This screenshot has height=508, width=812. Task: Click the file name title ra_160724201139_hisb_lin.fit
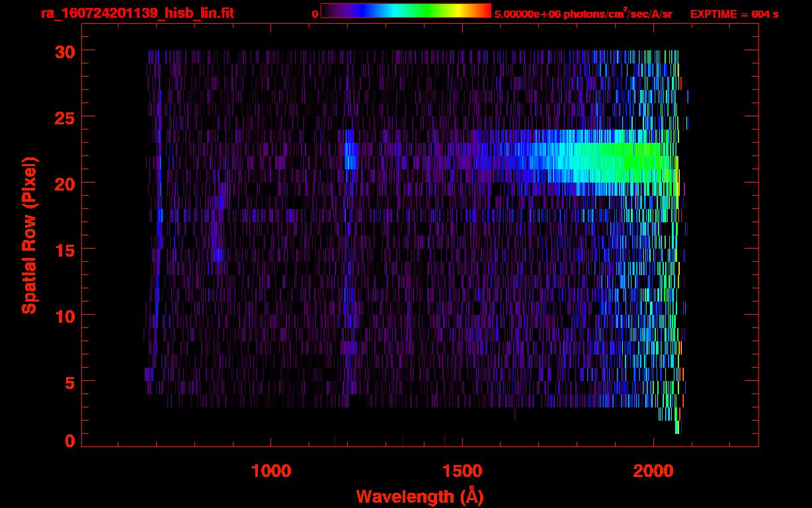click(137, 13)
